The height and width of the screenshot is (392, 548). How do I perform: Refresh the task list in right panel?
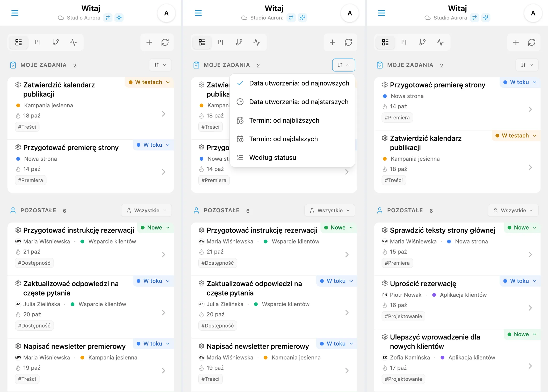click(x=532, y=42)
